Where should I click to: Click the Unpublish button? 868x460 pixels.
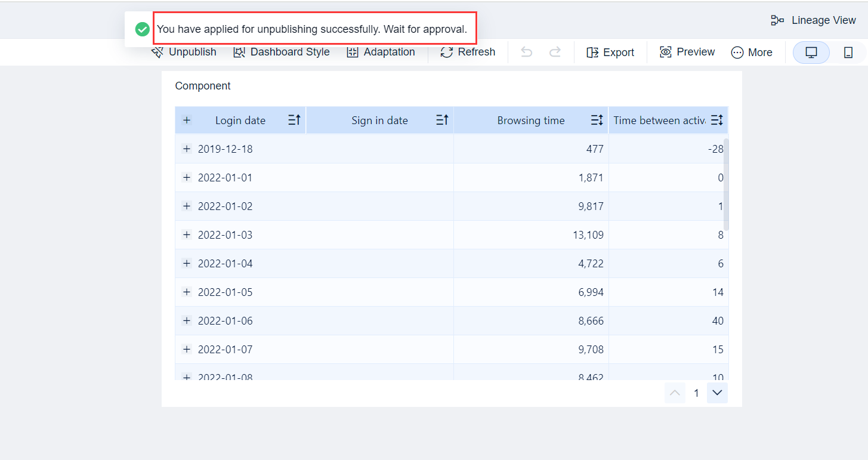pyautogui.click(x=185, y=53)
